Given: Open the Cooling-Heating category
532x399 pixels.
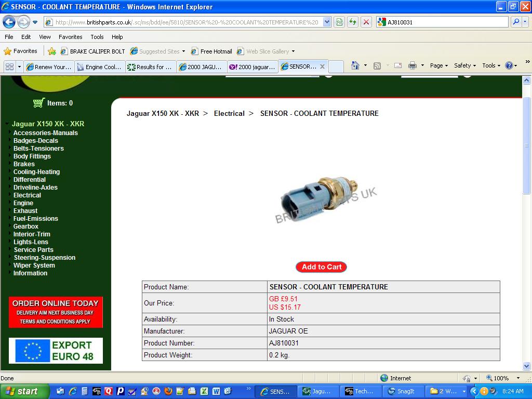Looking at the screenshot, I should click(x=37, y=171).
